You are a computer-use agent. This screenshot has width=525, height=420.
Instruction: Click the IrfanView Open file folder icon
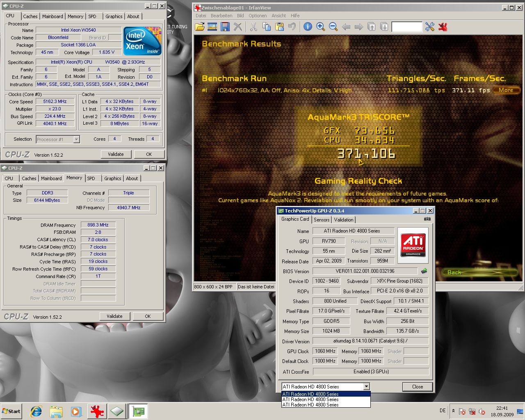point(200,27)
